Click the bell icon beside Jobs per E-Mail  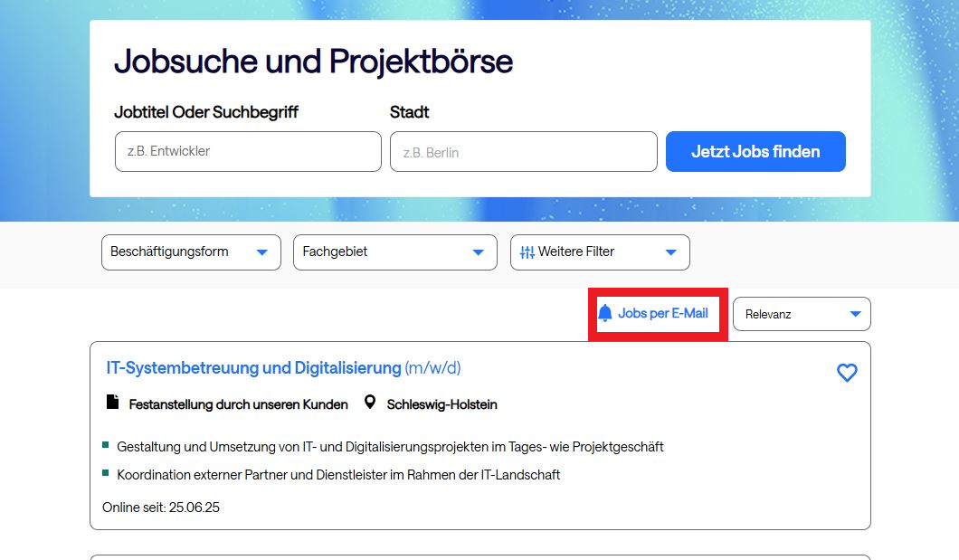(x=605, y=314)
